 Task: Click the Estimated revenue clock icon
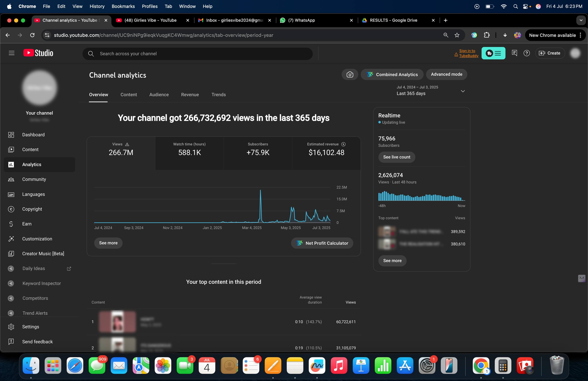(x=343, y=144)
